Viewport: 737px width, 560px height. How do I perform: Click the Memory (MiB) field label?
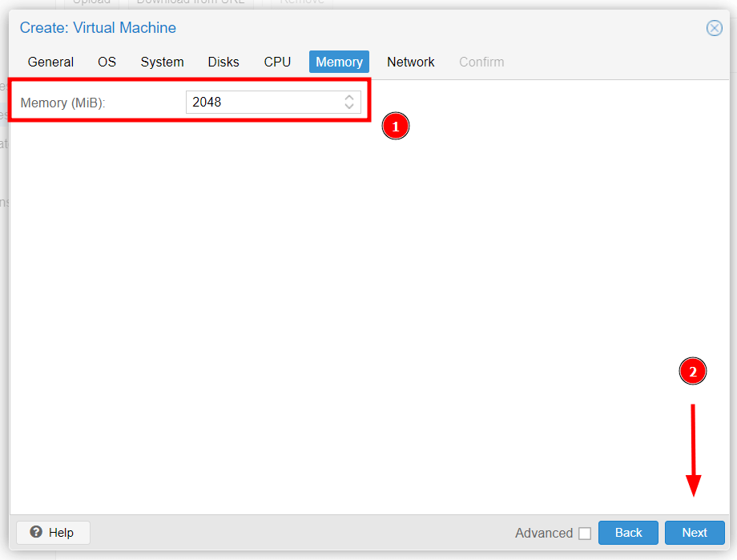tap(62, 103)
